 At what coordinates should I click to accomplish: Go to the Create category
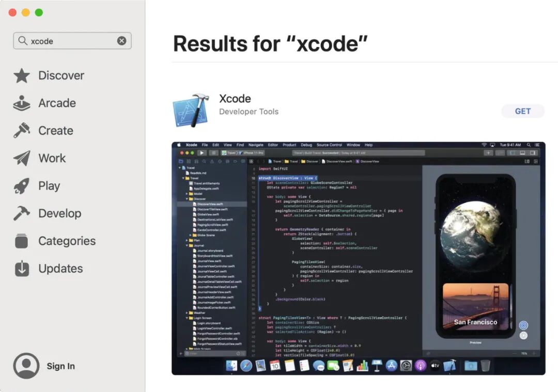click(x=43, y=131)
